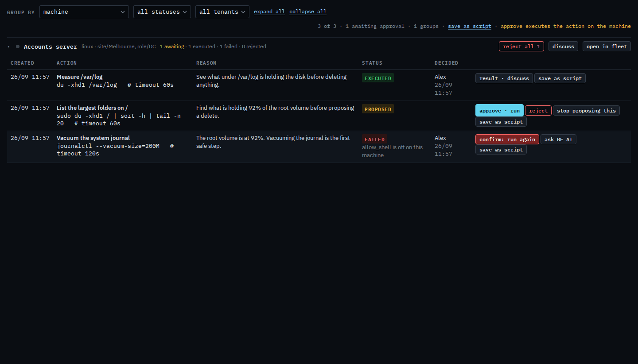
Task: Confirm run again for Vacuum the system journal
Action: (x=507, y=139)
